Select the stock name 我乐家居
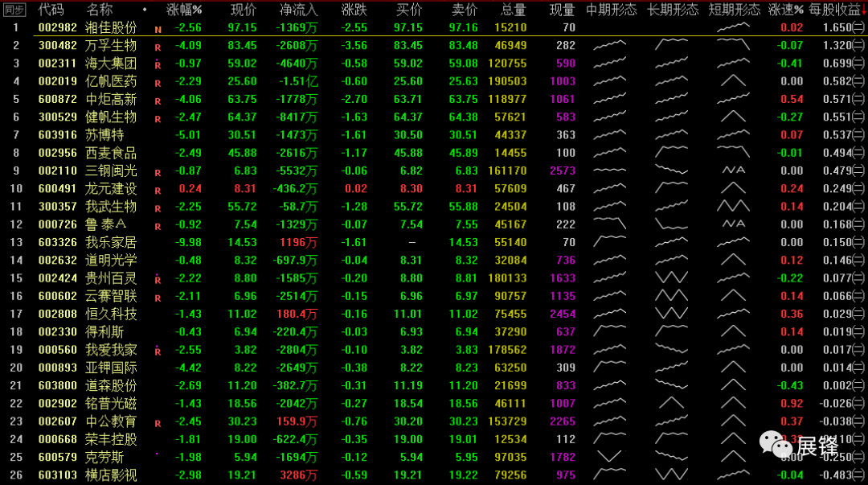 (x=111, y=242)
